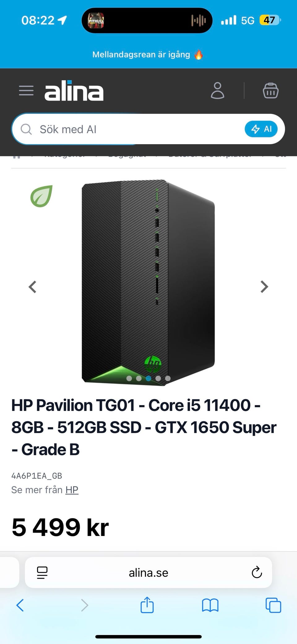Viewport: 297px width, 644px height.
Task: Select the last carousel dot
Action: [168, 378]
